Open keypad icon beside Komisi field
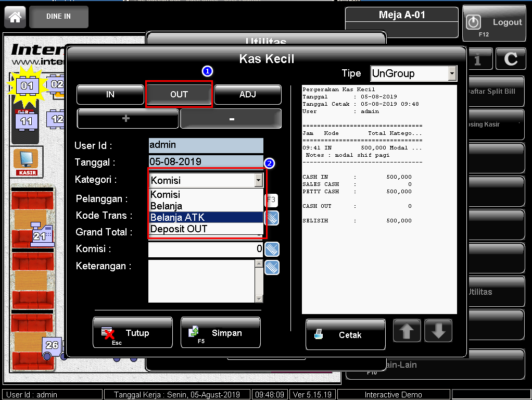 coord(272,249)
